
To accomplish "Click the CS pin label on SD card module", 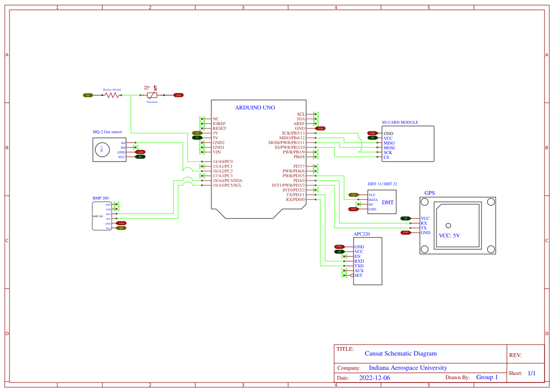I will 386,157.
